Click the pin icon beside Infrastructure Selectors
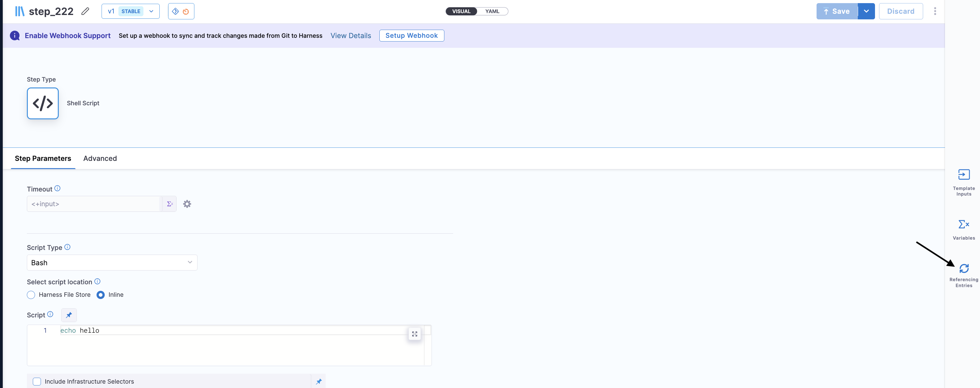The width and height of the screenshot is (980, 388). (x=318, y=381)
